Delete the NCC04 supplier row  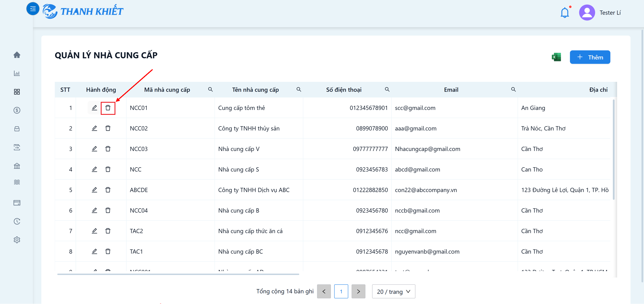pos(108,210)
